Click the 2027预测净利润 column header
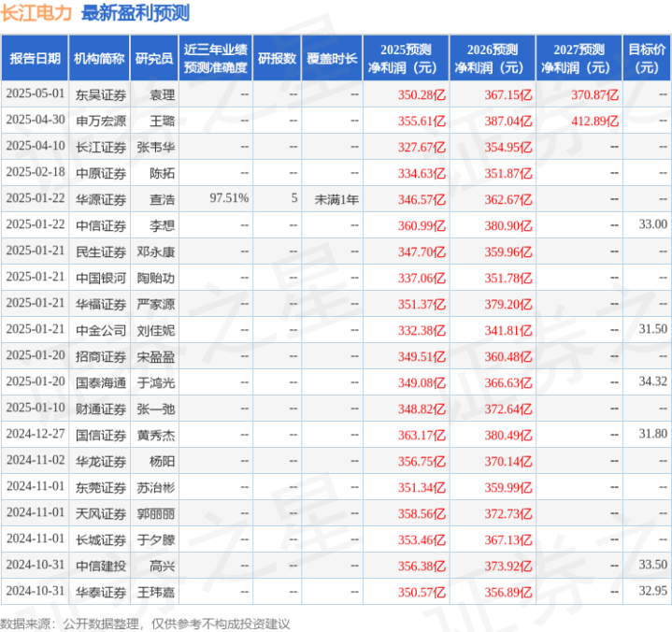The image size is (672, 632). pos(579,58)
